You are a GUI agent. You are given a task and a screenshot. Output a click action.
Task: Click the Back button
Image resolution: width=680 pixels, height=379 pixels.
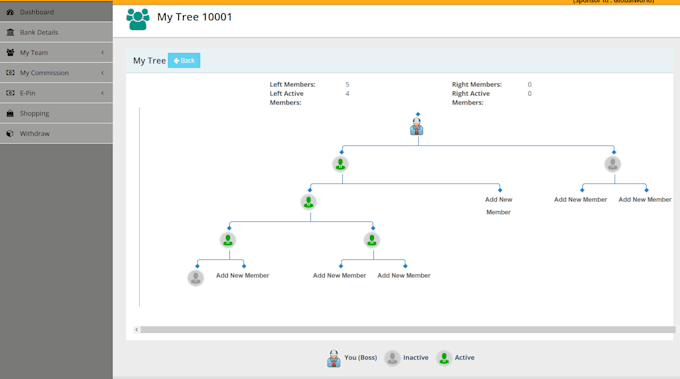[x=184, y=60]
